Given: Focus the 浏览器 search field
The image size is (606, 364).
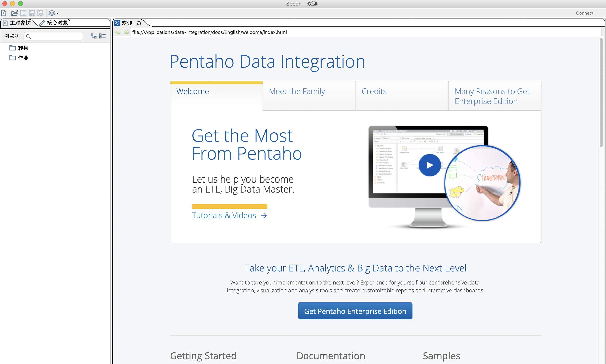Looking at the screenshot, I should 53,36.
